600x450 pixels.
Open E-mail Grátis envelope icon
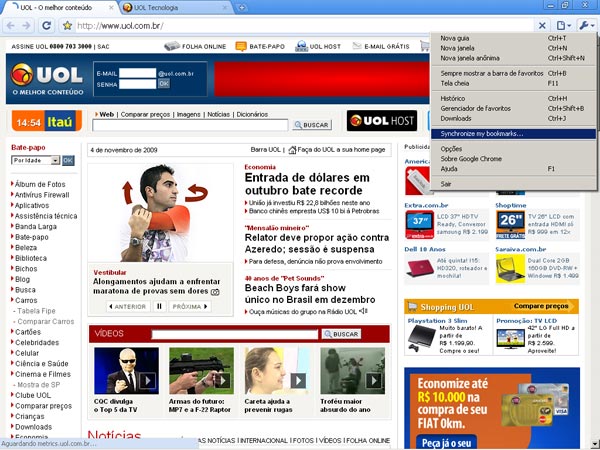(357, 46)
